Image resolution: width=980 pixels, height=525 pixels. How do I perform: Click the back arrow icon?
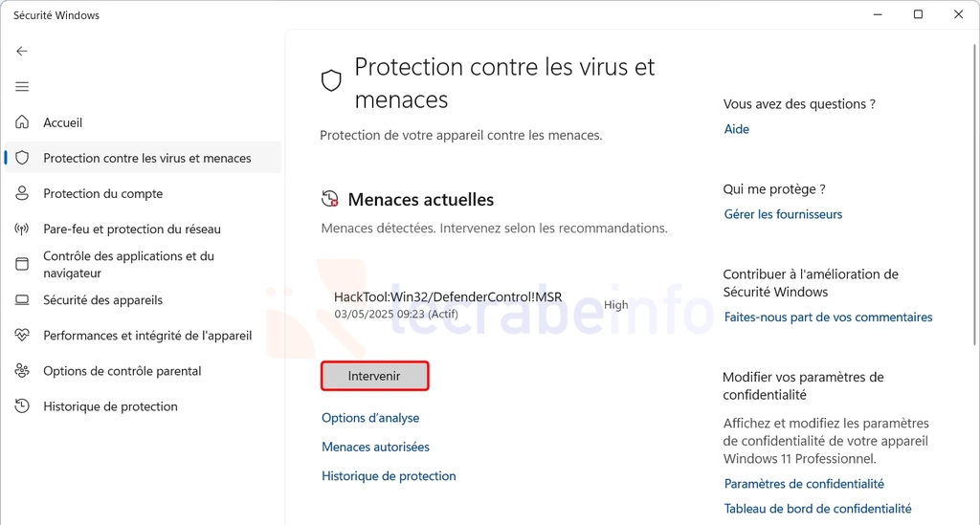coord(22,52)
